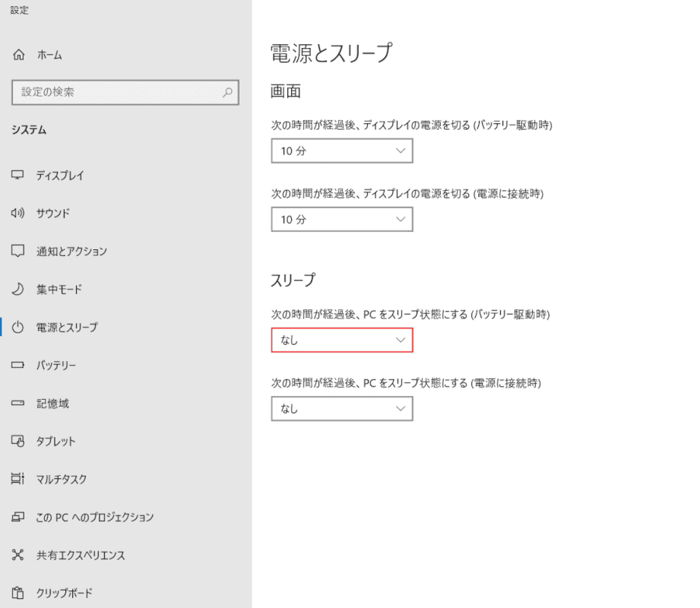Click the 電源とスリープ power icon
Image resolution: width=700 pixels, height=608 pixels.
pos(17,328)
